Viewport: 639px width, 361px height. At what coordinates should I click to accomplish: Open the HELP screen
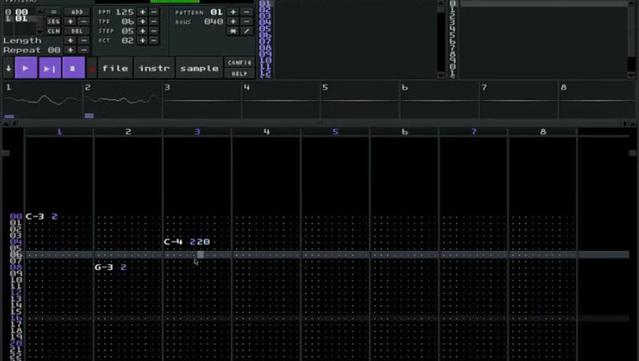[x=240, y=74]
